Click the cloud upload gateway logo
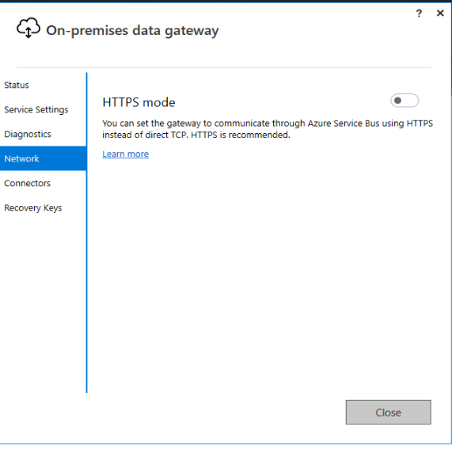452x476 pixels. point(28,28)
